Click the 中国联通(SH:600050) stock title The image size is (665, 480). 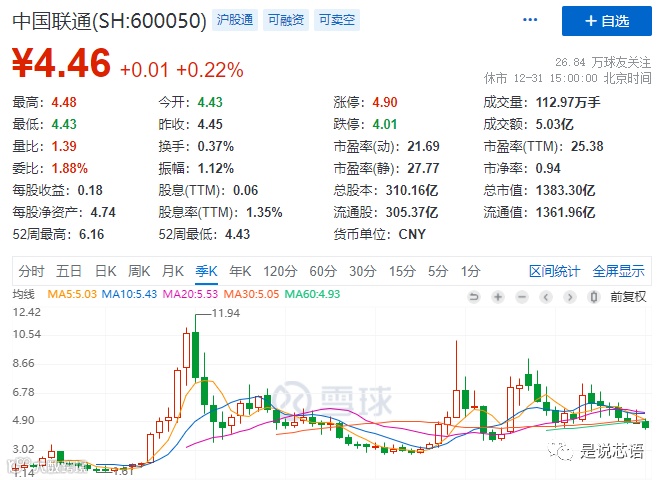click(109, 21)
